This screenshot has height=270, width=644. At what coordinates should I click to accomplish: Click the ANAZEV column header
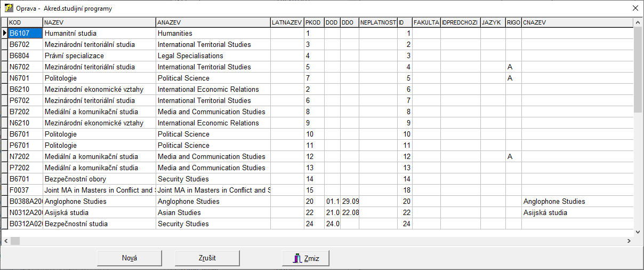213,22
